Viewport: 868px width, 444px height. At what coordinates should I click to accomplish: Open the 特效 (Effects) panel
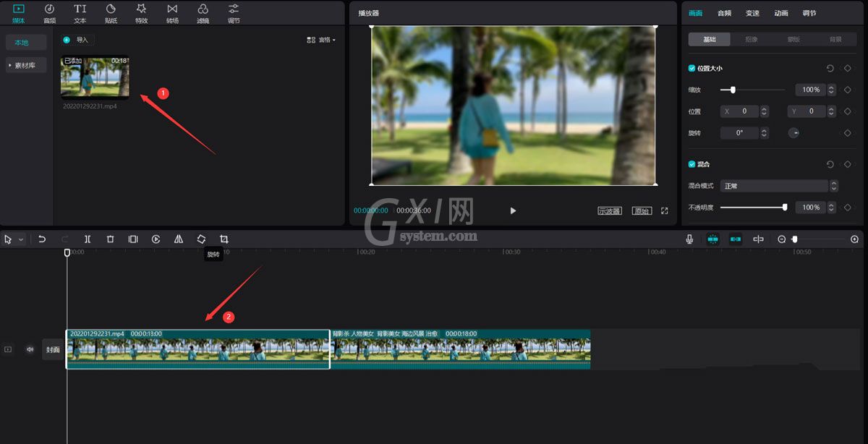pyautogui.click(x=141, y=13)
